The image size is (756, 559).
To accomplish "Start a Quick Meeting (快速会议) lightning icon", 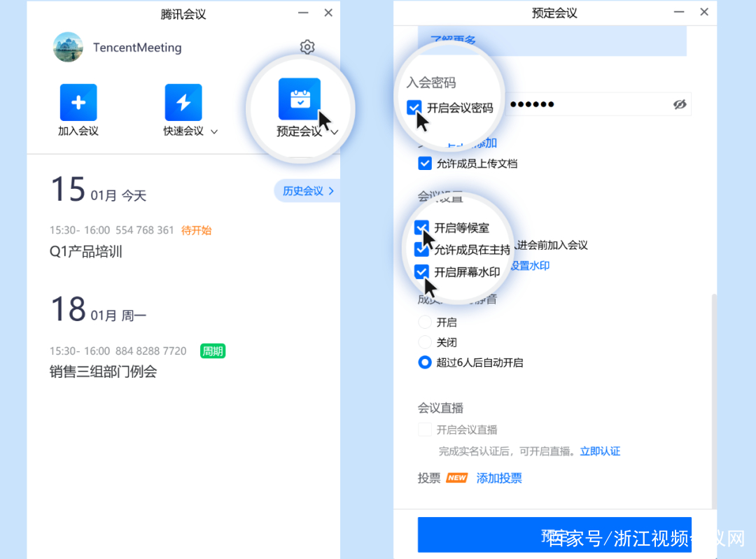I will coord(183,102).
